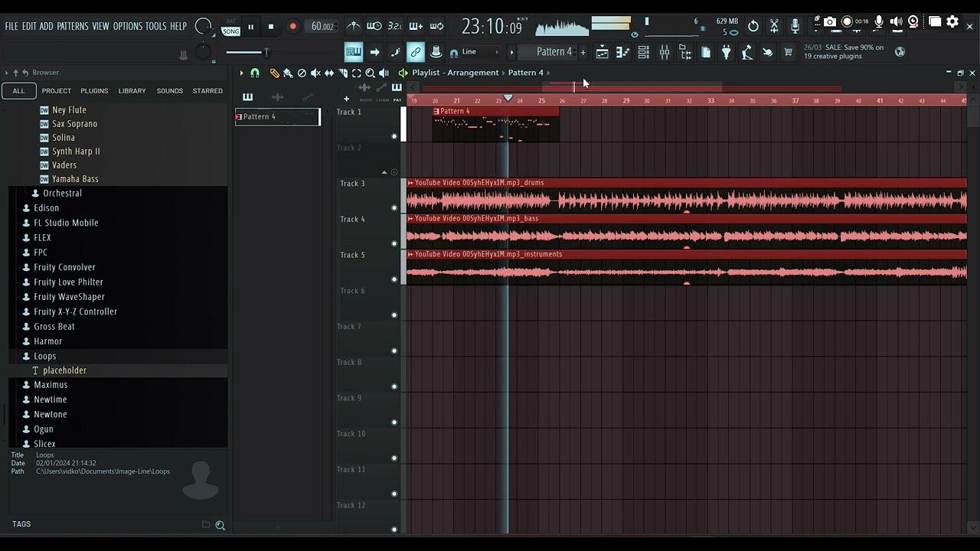Enable the metronome icon
Image resolution: width=980 pixels, height=551 pixels.
[353, 27]
